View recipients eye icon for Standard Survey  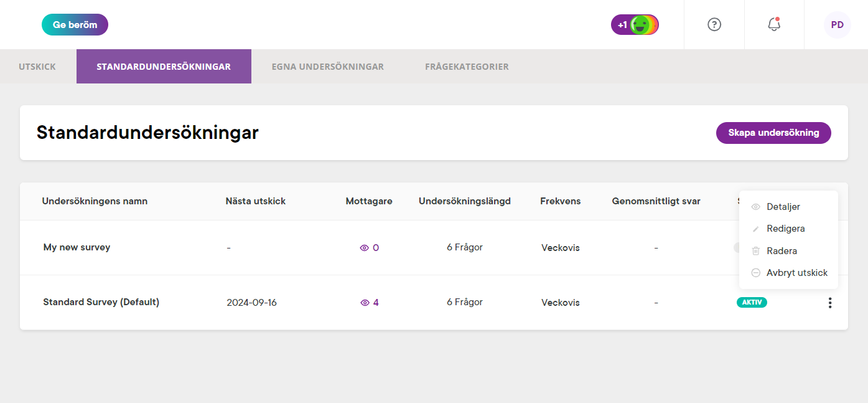pyautogui.click(x=365, y=303)
